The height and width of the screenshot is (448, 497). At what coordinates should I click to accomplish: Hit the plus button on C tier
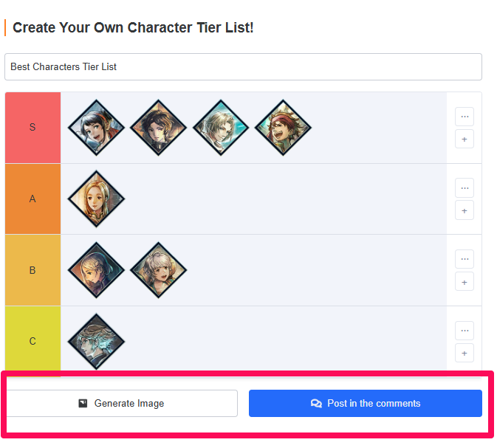click(x=464, y=353)
